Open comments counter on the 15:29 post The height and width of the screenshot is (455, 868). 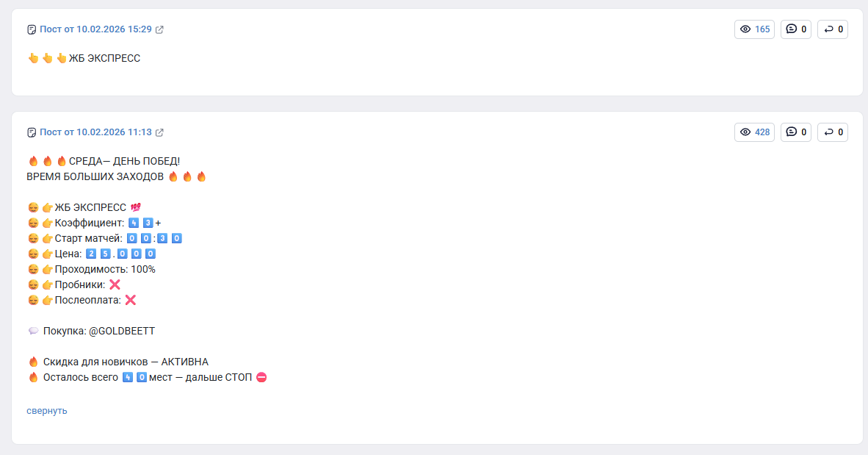(796, 29)
